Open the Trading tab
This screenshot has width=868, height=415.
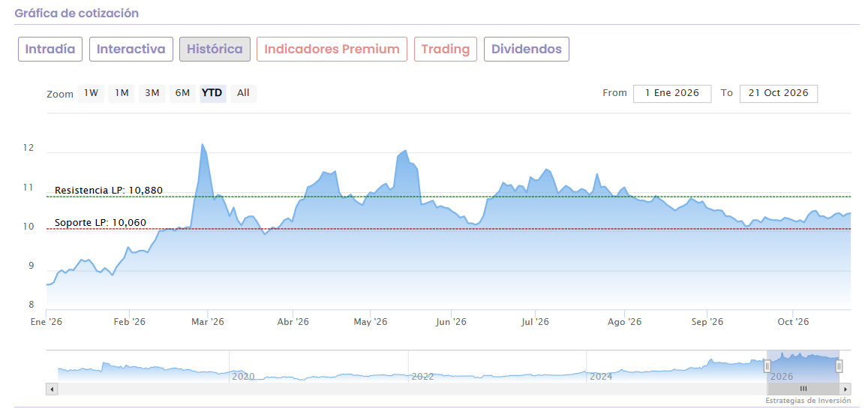pos(446,50)
